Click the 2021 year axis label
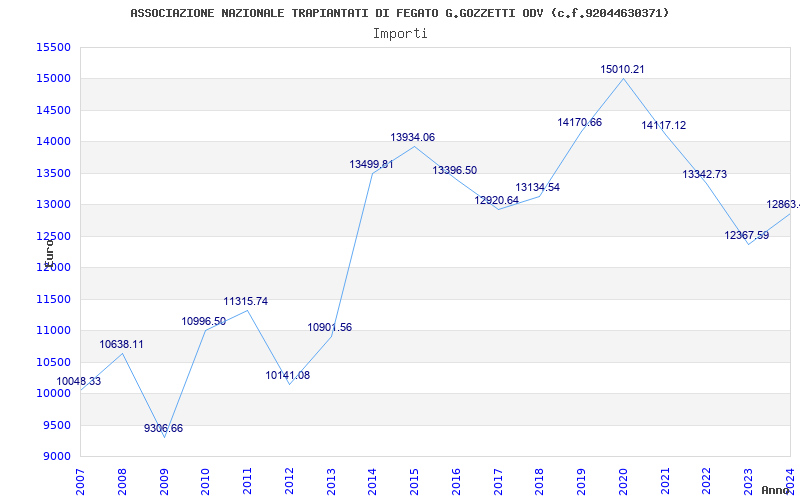800x500 pixels. click(665, 482)
